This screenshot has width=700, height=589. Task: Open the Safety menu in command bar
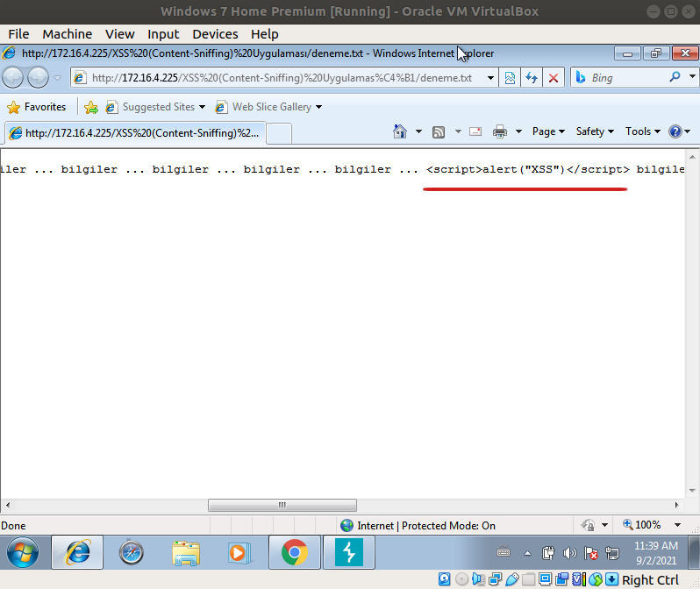point(595,131)
